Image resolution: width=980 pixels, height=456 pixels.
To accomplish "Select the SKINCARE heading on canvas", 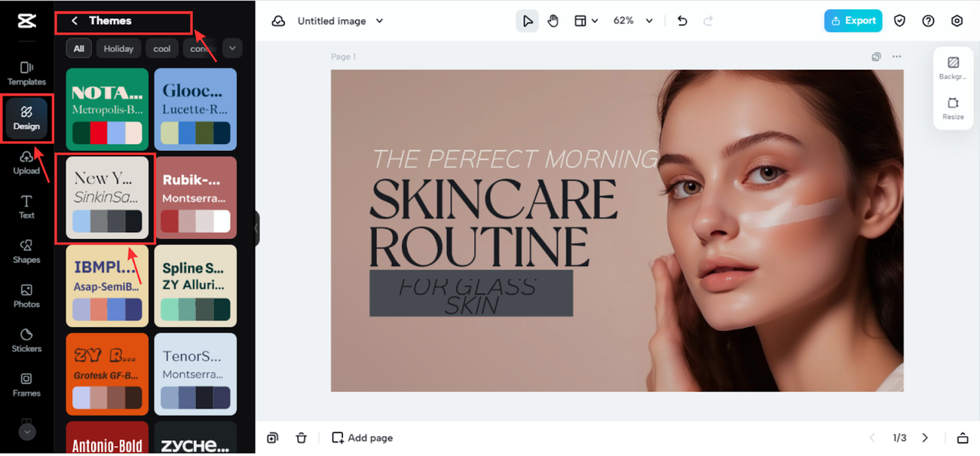I will point(493,199).
